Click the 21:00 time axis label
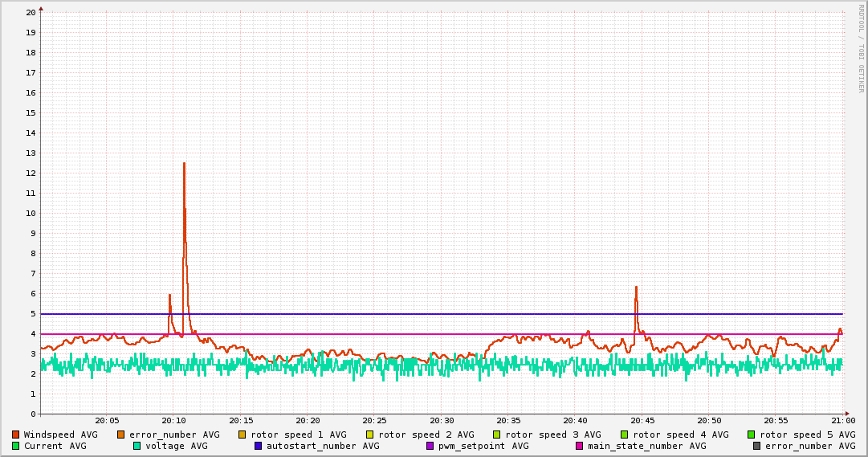The height and width of the screenshot is (457, 868). pyautogui.click(x=842, y=421)
